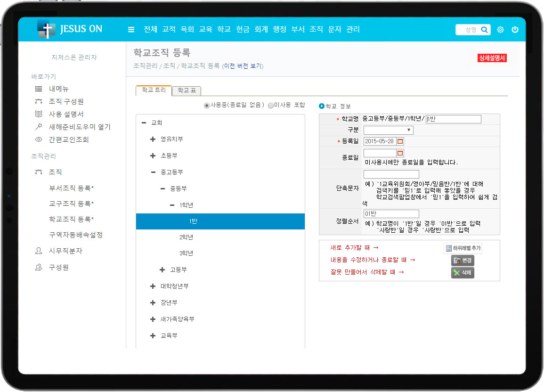This screenshot has height=392, width=544.
Task: Click the search magnifier icon
Action: click(484, 30)
